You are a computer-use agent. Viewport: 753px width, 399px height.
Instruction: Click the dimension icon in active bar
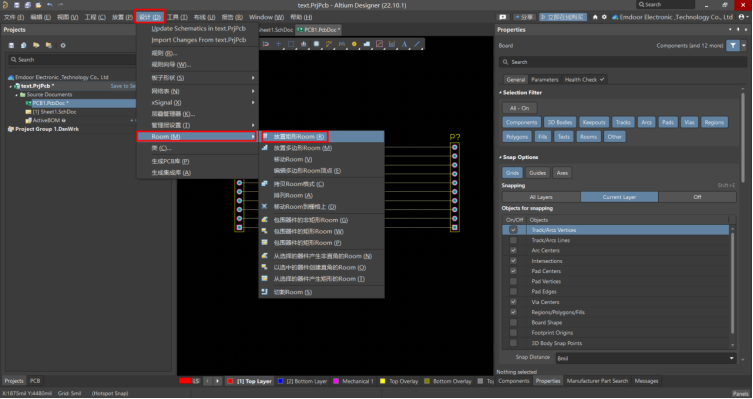tap(392, 44)
